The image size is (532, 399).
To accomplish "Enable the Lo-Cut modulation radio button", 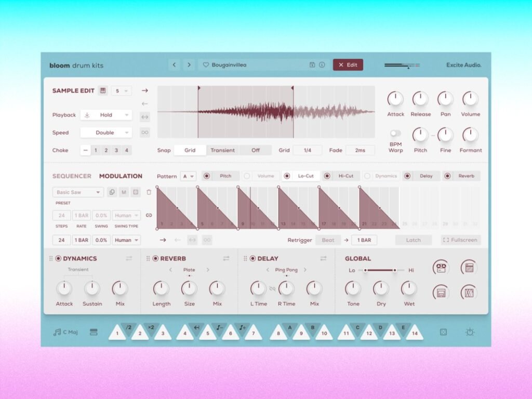I will [x=287, y=176].
